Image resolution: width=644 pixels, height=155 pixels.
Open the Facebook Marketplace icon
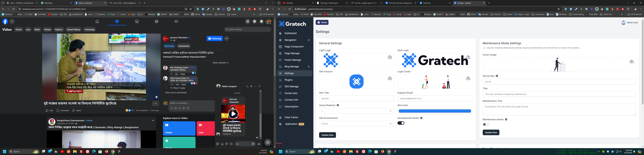pos(137,22)
